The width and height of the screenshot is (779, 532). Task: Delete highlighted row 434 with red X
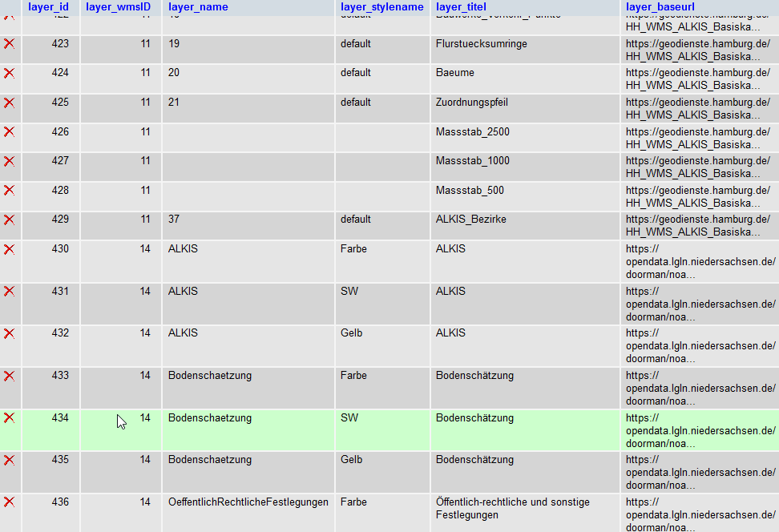(x=9, y=418)
